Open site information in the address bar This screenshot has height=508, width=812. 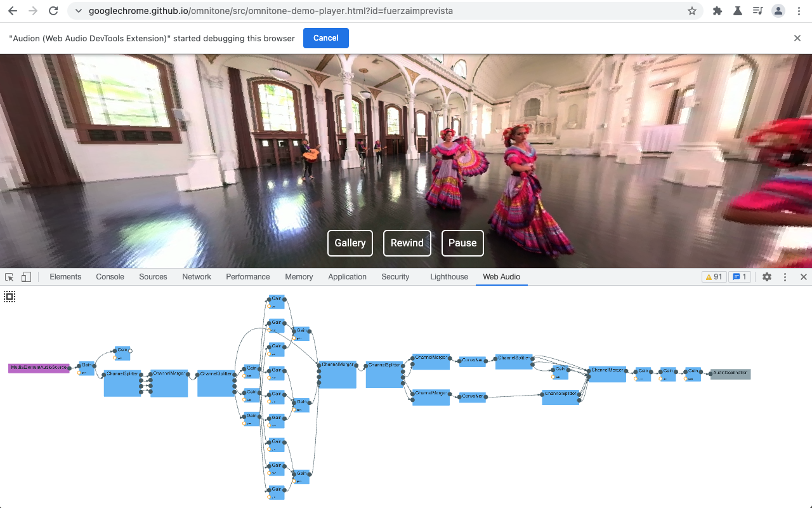[x=78, y=11]
